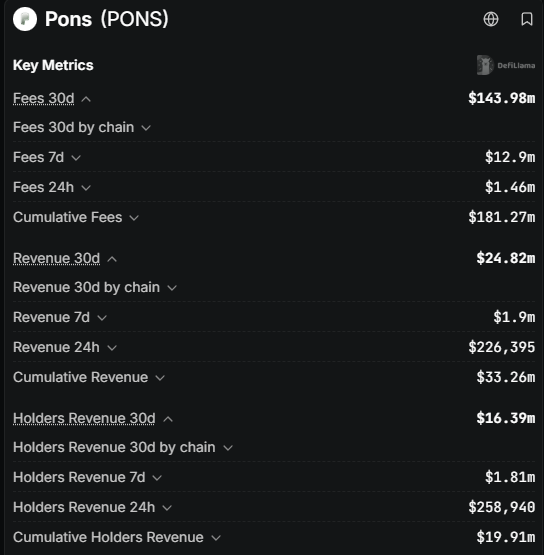Screen dimensions: 544x555
Task: Select the $24.82m revenue value
Action: [506, 258]
